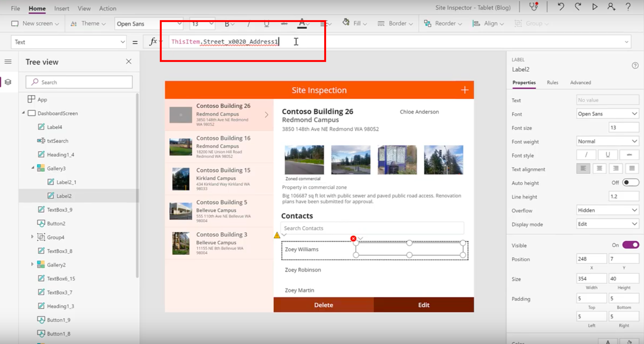Set Text alignment to right

616,169
